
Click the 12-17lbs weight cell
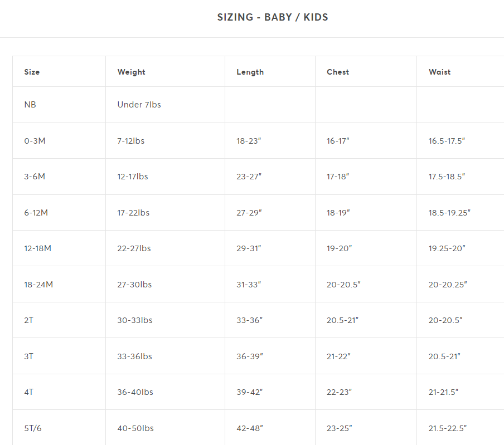(133, 177)
